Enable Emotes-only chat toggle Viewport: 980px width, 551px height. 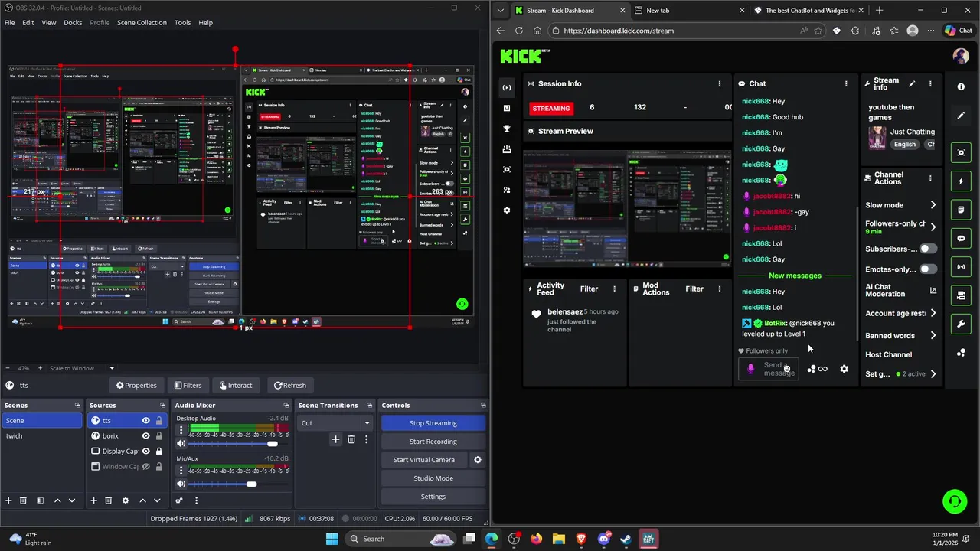tap(928, 269)
